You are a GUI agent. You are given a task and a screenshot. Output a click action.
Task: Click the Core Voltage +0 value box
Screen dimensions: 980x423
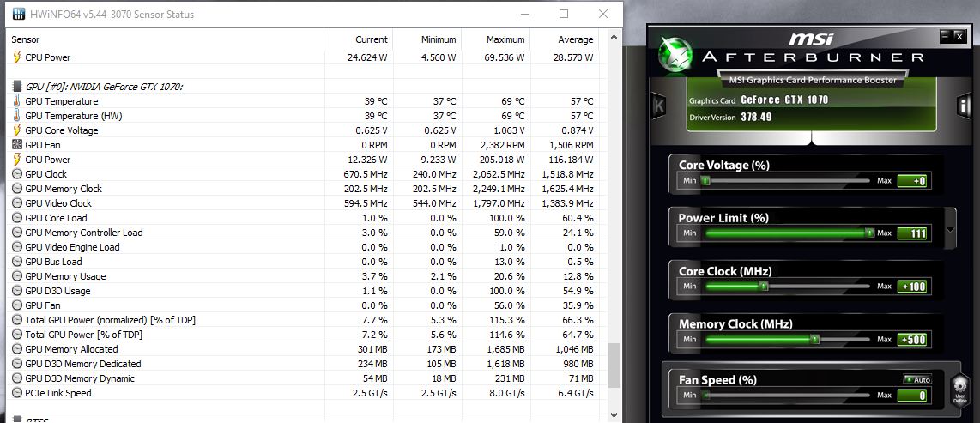click(913, 181)
